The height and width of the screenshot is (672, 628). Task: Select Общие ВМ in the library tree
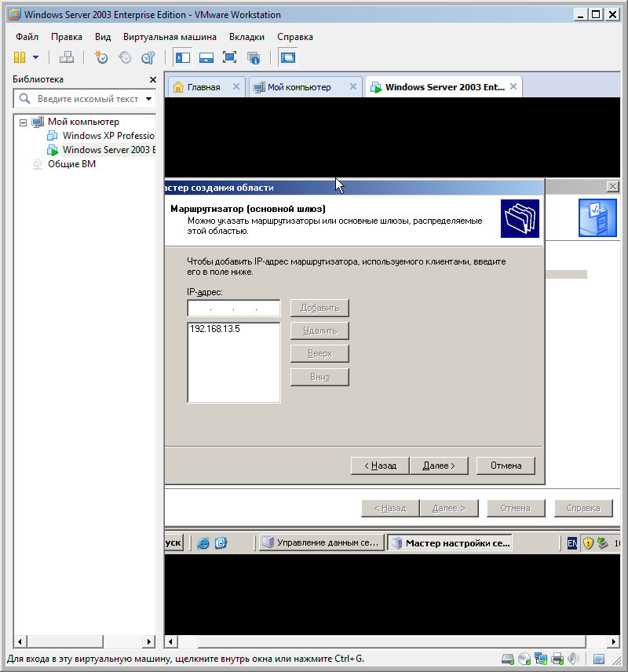[71, 164]
